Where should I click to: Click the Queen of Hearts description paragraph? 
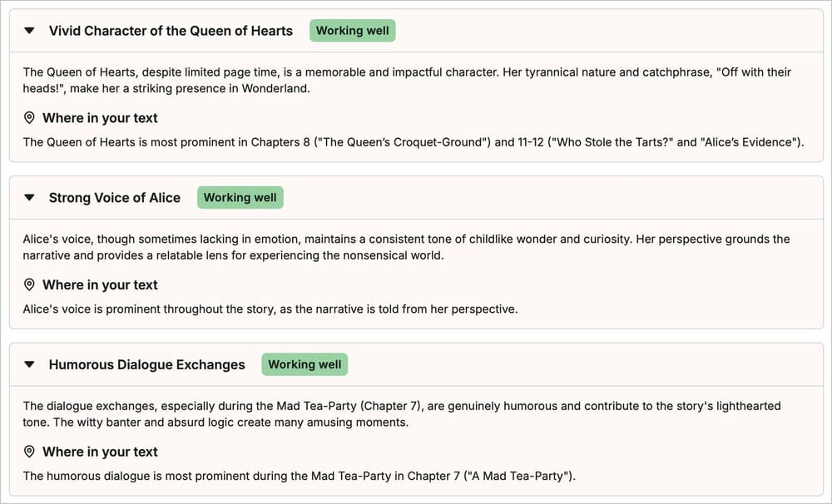point(407,80)
